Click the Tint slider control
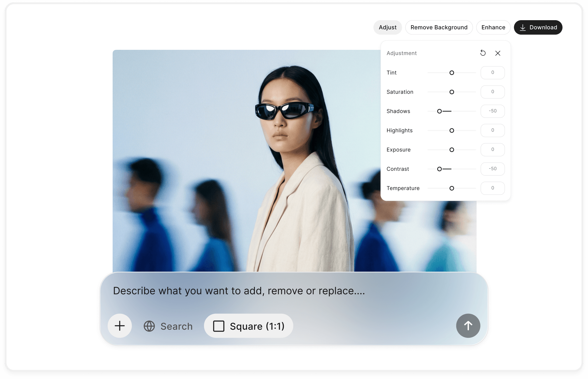The height and width of the screenshot is (379, 588). pos(452,73)
